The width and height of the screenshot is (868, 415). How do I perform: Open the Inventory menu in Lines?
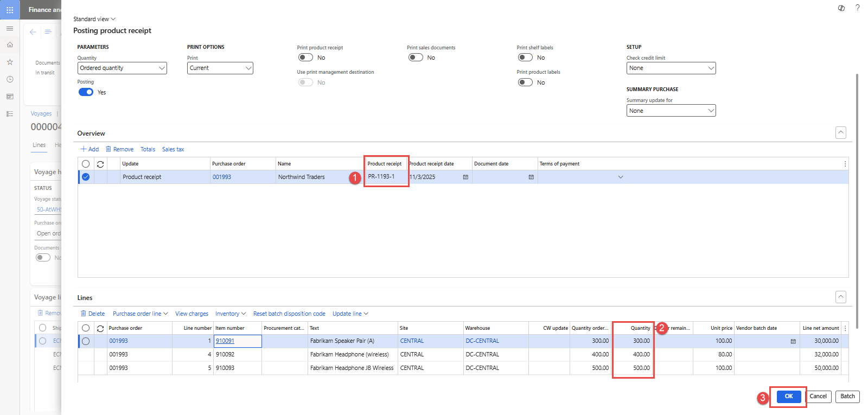(230, 314)
